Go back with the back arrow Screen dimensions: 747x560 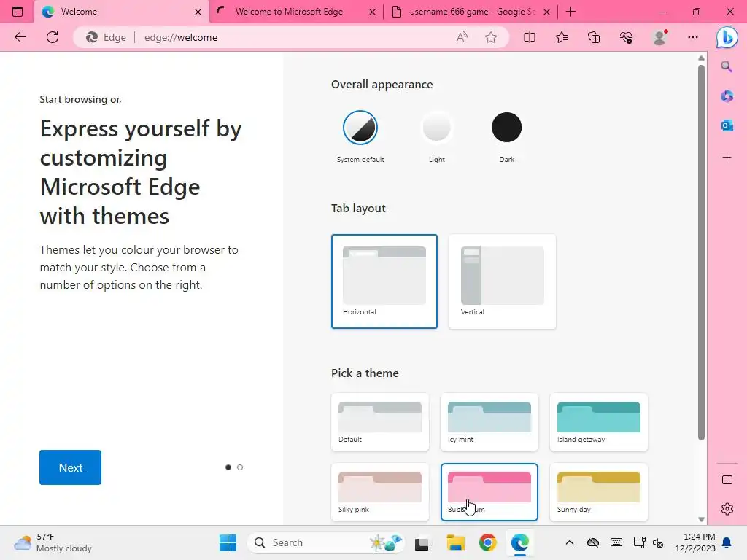click(x=20, y=37)
